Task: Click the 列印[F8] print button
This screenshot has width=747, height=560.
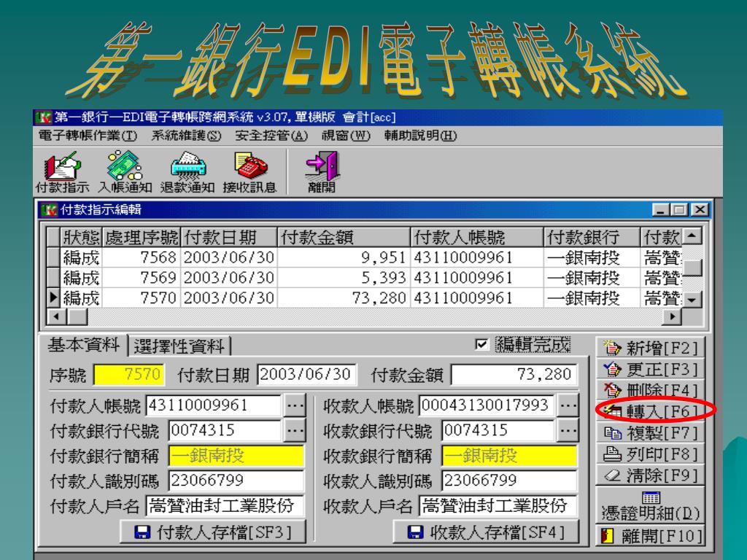Action: (x=650, y=454)
